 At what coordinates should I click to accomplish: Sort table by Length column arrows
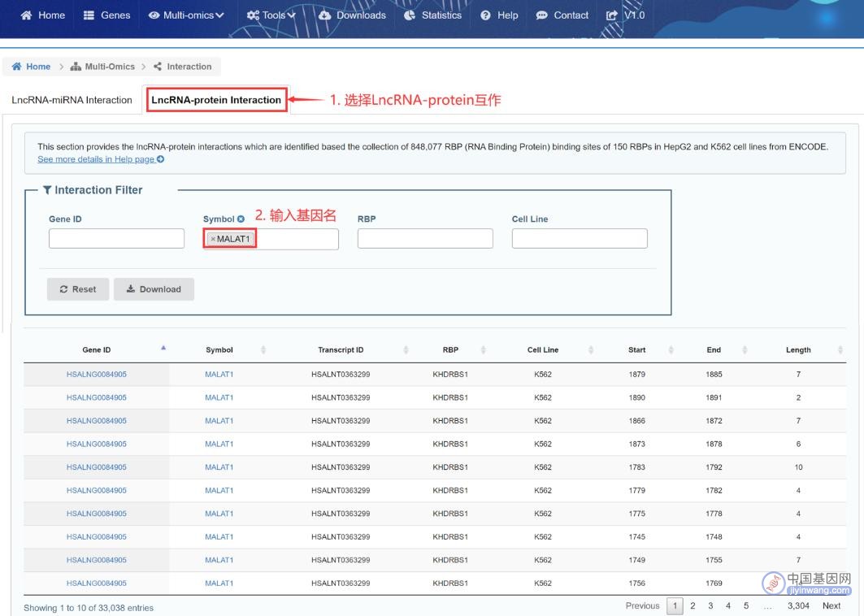pyautogui.click(x=840, y=350)
